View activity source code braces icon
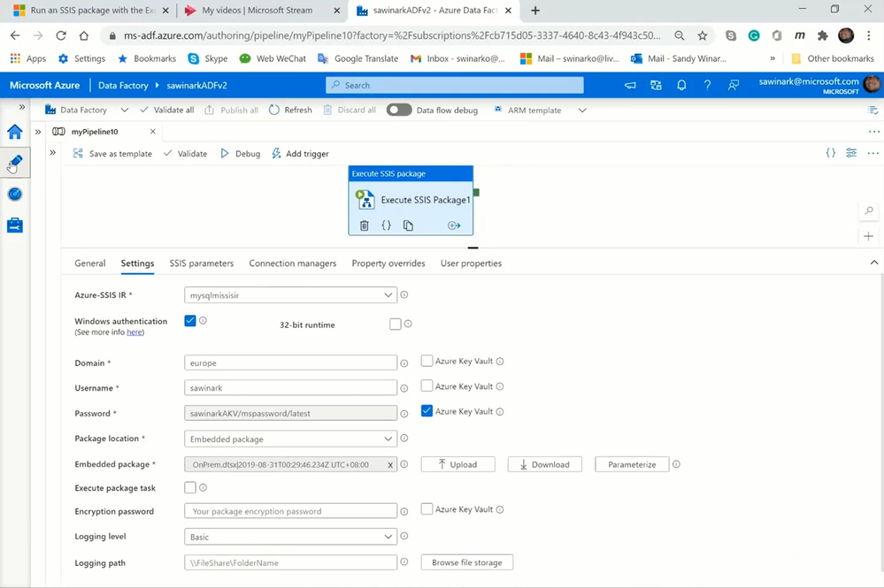The width and height of the screenshot is (884, 588). coord(386,225)
